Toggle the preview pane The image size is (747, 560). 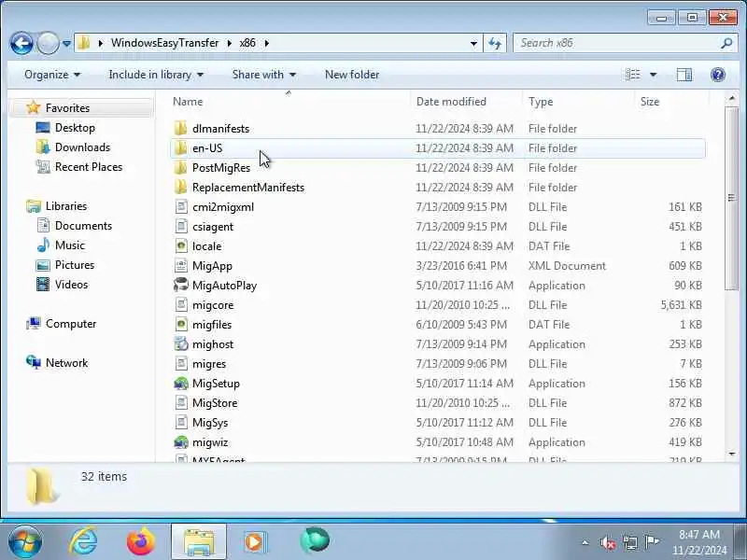[x=684, y=75]
